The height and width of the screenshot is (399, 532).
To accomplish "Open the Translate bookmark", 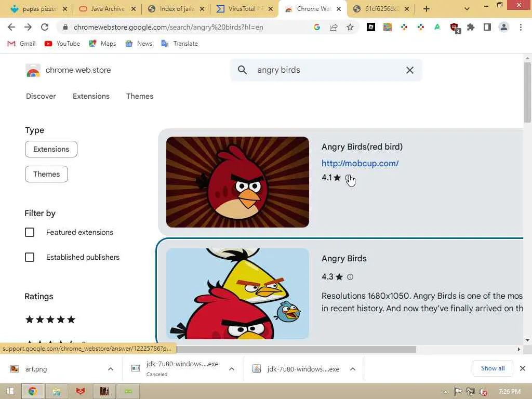I will (179, 44).
